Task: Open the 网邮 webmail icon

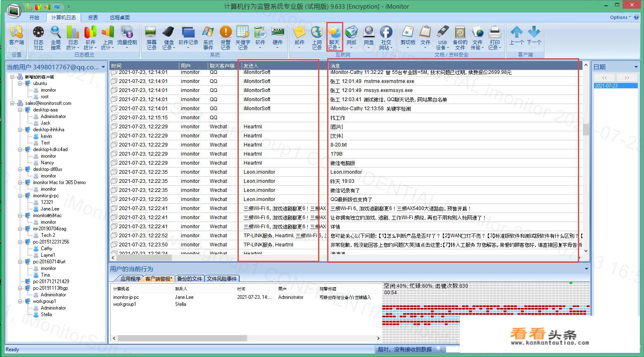Action: click(352, 38)
